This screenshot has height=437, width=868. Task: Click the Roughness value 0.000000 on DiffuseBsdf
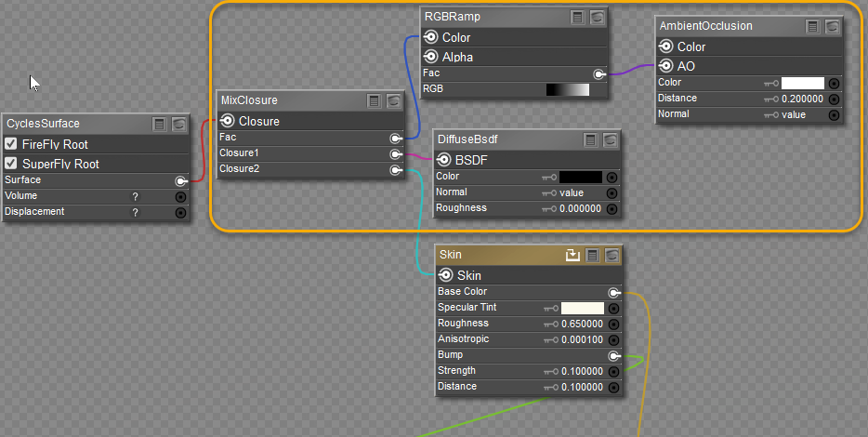(580, 209)
